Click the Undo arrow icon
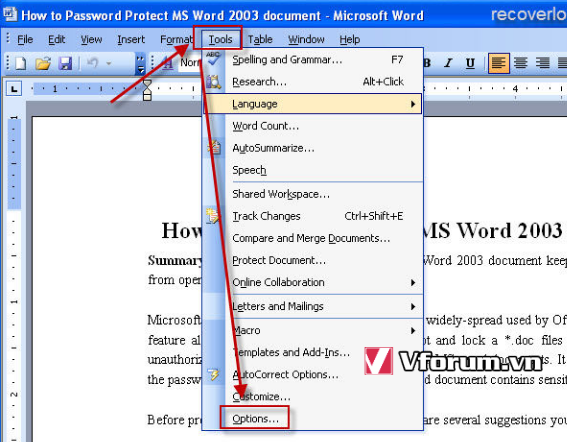This screenshot has width=567, height=442. point(93,63)
